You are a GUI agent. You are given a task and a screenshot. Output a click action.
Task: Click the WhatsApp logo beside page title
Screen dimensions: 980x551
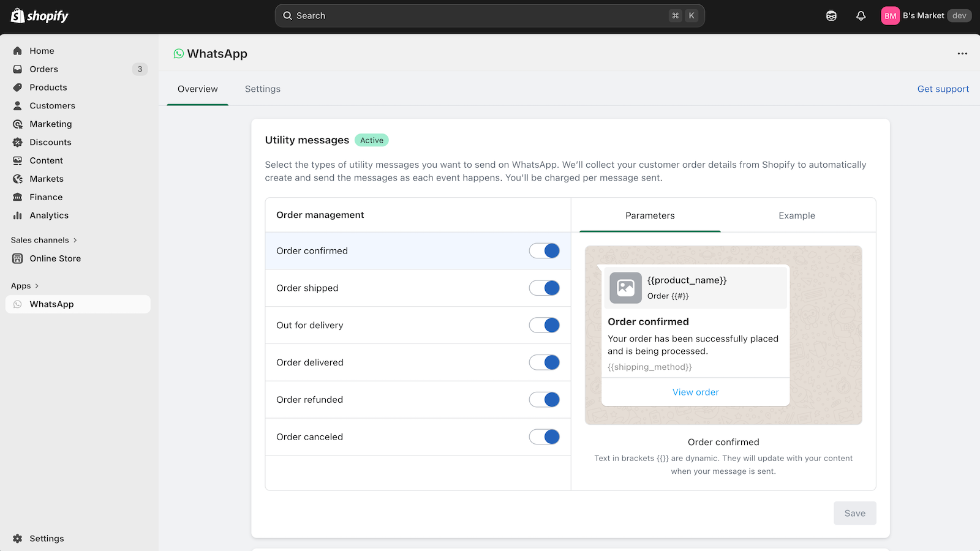(179, 54)
